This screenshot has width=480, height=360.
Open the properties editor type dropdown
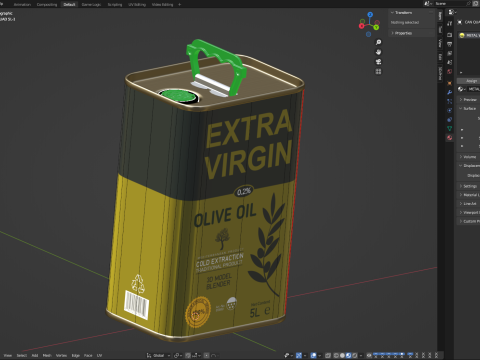[x=452, y=12]
